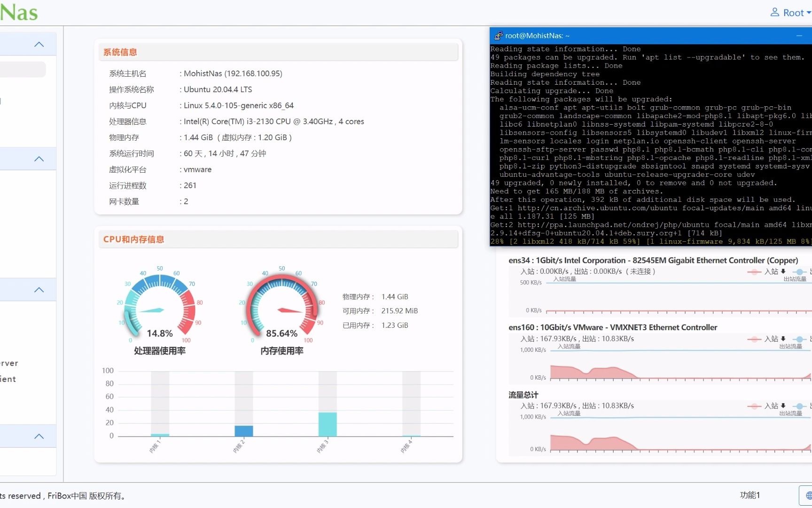The height and width of the screenshot is (508, 812).
Task: Click the 处理器使用率 gauge label
Action: point(160,351)
